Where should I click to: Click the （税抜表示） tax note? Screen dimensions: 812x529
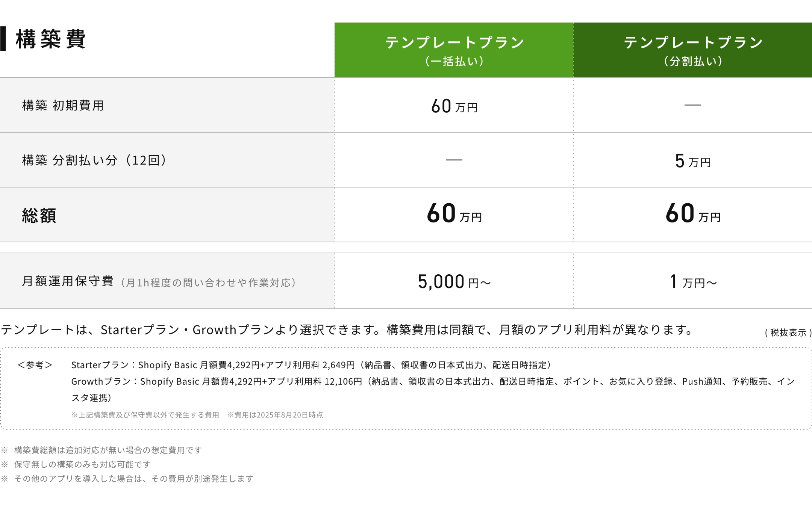788,333
